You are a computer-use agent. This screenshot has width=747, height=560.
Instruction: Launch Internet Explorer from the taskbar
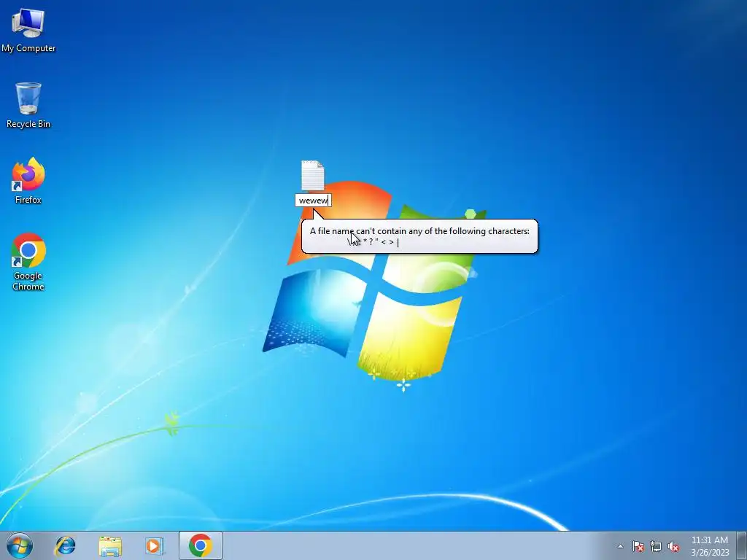click(65, 545)
